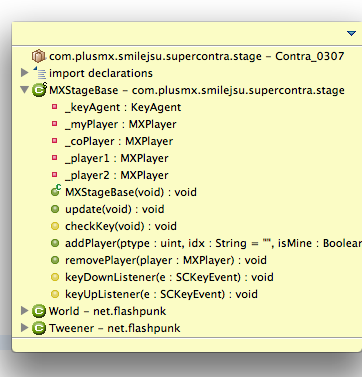Image resolution: width=362 pixels, height=377 pixels.
Task: Click the World class icon
Action: (x=39, y=311)
